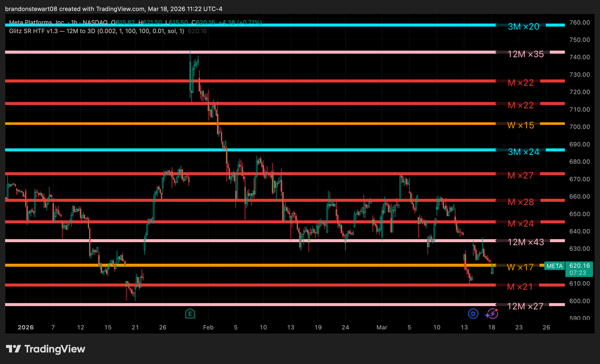Click the '12M ×27' level label

(x=525, y=306)
